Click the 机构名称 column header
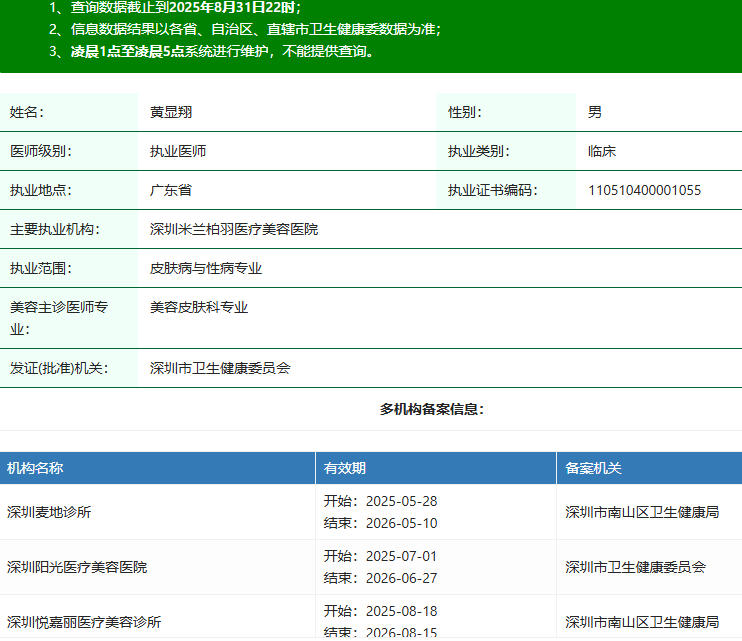 point(35,468)
